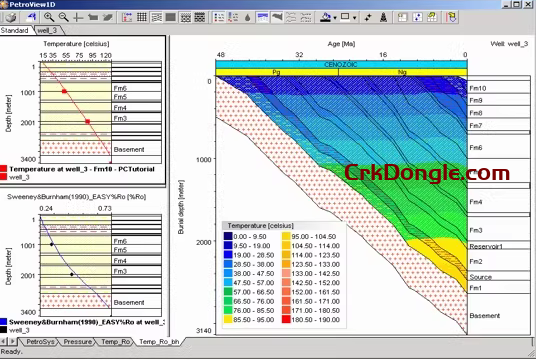The height and width of the screenshot is (360, 536).
Task: Click the sparkle stars toolbar icon
Action: (368, 17)
